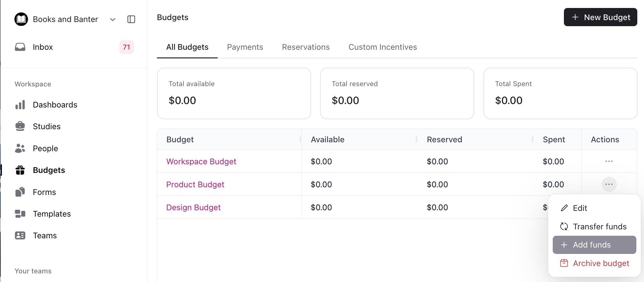Close the Product Budget actions menu button
Screen dimensions: 644x282
click(609, 184)
